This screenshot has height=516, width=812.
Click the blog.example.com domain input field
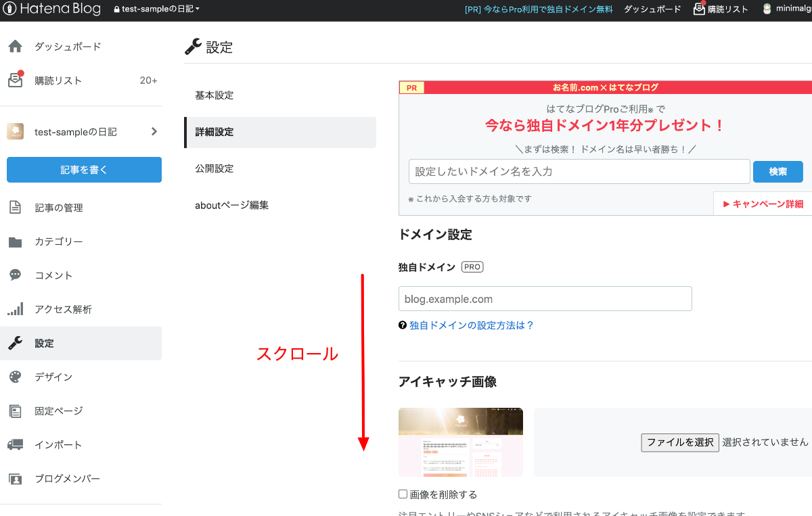[545, 298]
